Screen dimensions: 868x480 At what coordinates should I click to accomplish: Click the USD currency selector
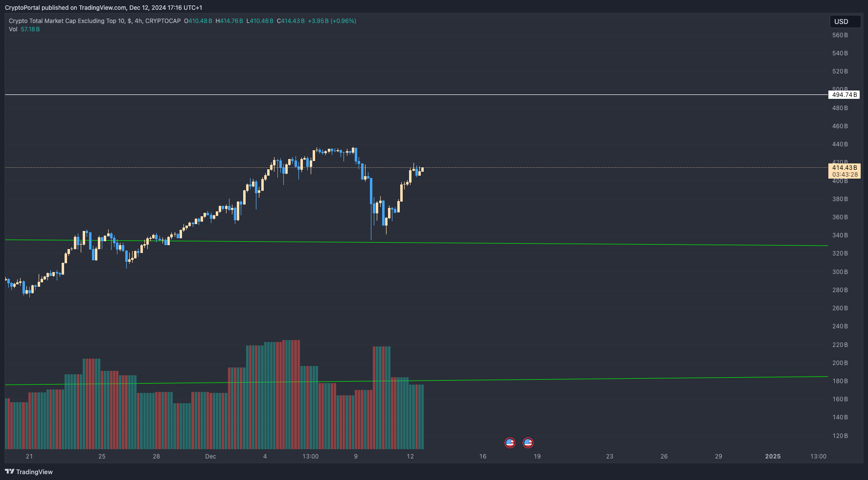tap(845, 22)
